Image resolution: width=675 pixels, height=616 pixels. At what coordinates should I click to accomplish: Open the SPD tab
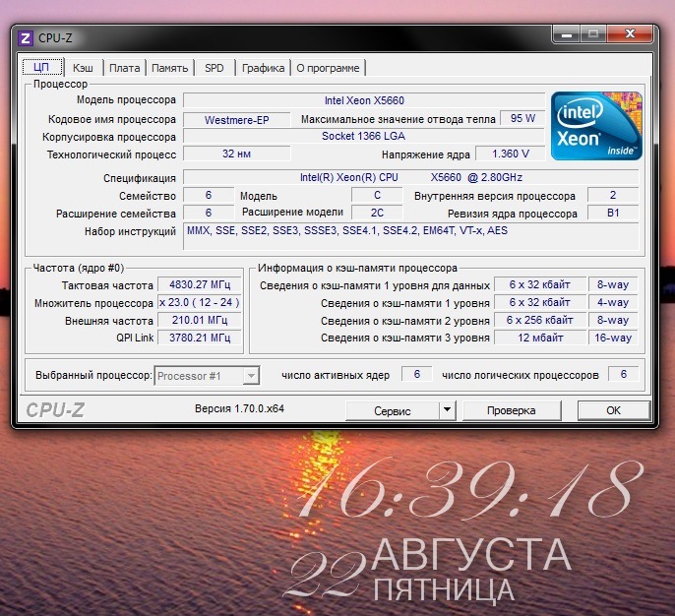pos(214,68)
